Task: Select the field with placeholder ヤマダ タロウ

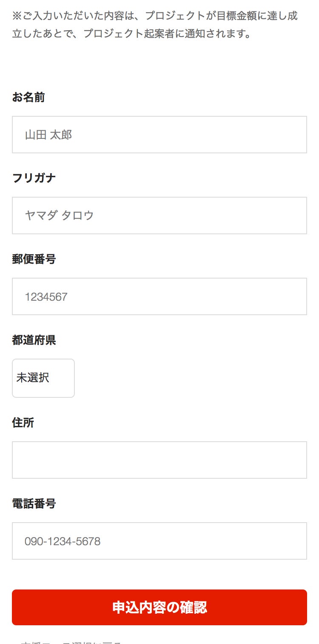Action: coord(159,216)
